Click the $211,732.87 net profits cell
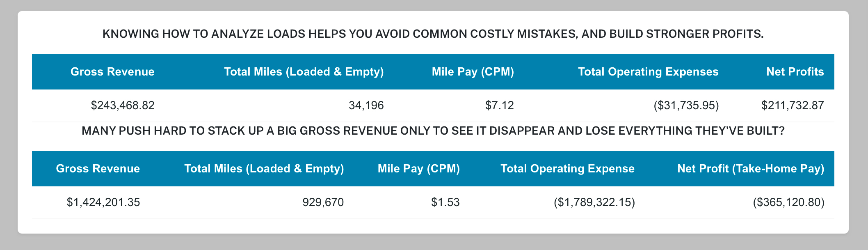Viewport: 868px width, 250px height. pyautogui.click(x=793, y=106)
